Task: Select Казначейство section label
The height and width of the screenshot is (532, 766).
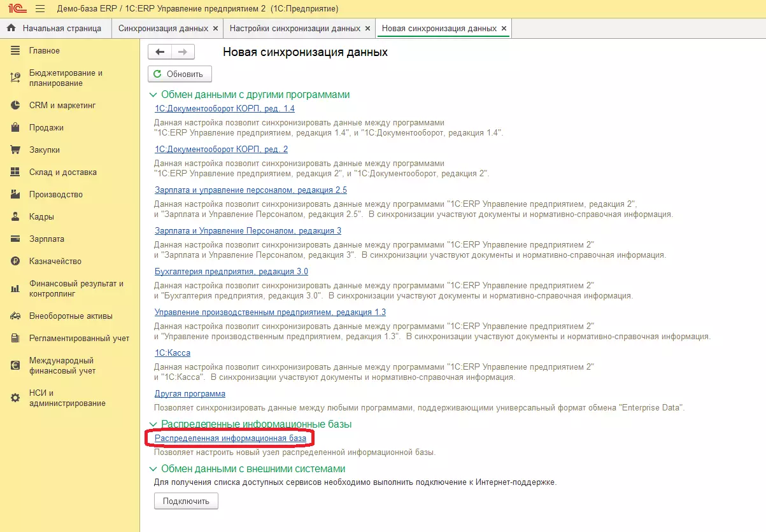Action: (x=55, y=262)
